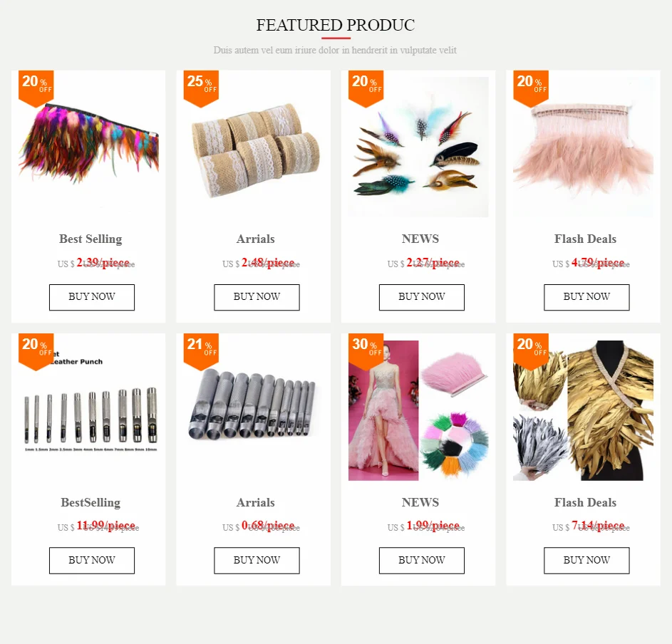Viewport: 672px width, 644px height.
Task: Open the assorted feather brooches image
Action: tap(418, 147)
